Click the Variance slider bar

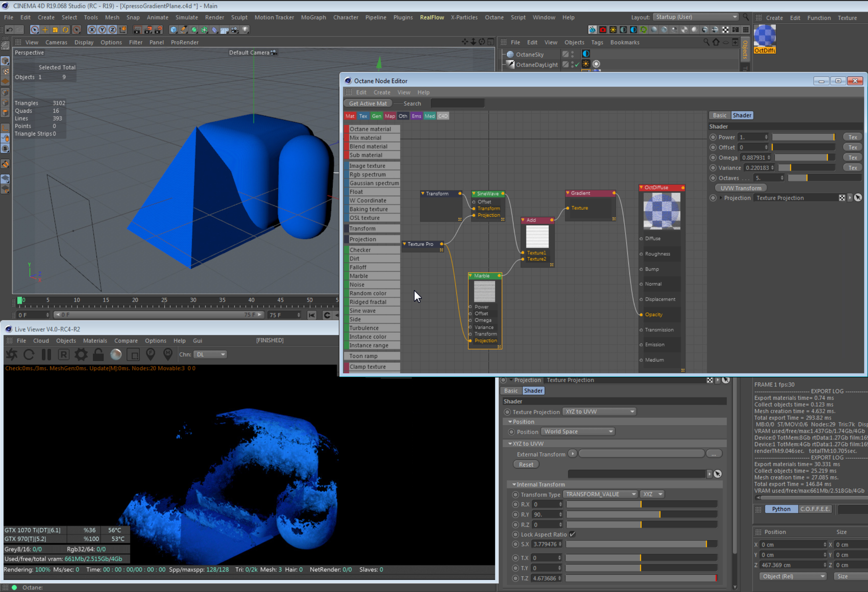coord(807,168)
